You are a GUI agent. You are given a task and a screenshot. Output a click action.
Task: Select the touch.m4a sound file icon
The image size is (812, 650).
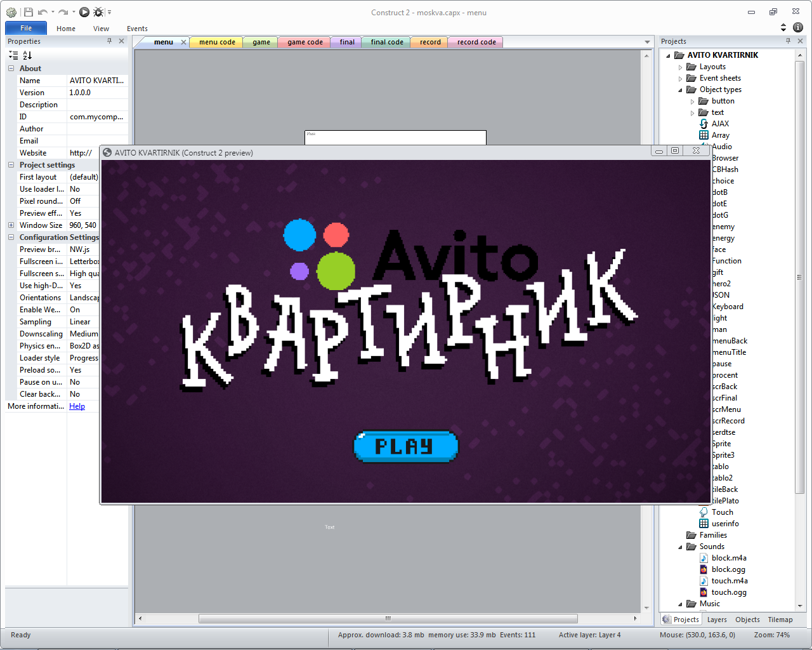[704, 581]
